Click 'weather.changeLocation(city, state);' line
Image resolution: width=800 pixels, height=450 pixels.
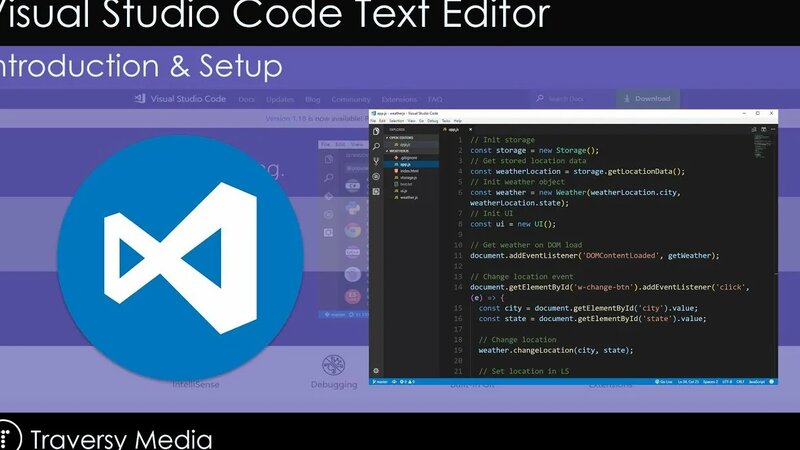pyautogui.click(x=556, y=351)
